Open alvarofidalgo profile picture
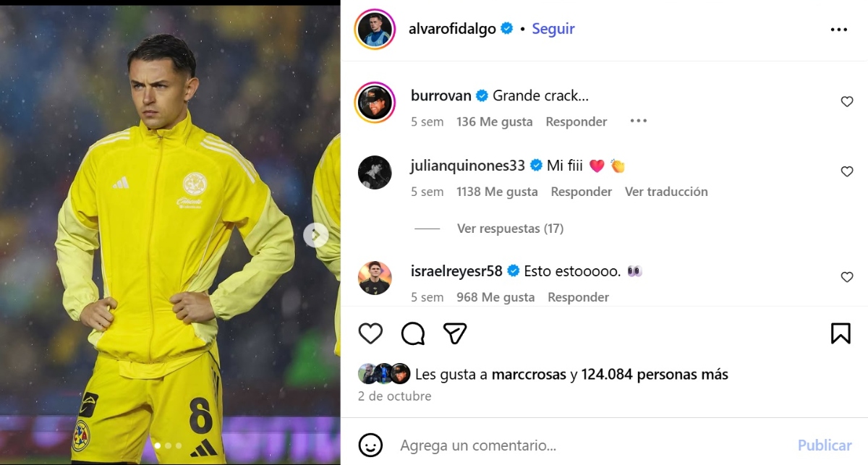This screenshot has height=465, width=868. click(x=375, y=30)
